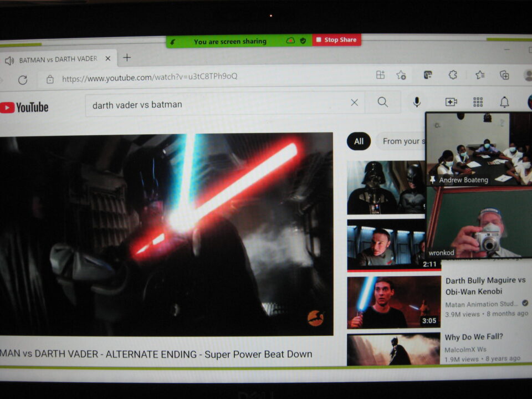532x399 pixels.
Task: Open a new browser tab
Action: [x=127, y=58]
